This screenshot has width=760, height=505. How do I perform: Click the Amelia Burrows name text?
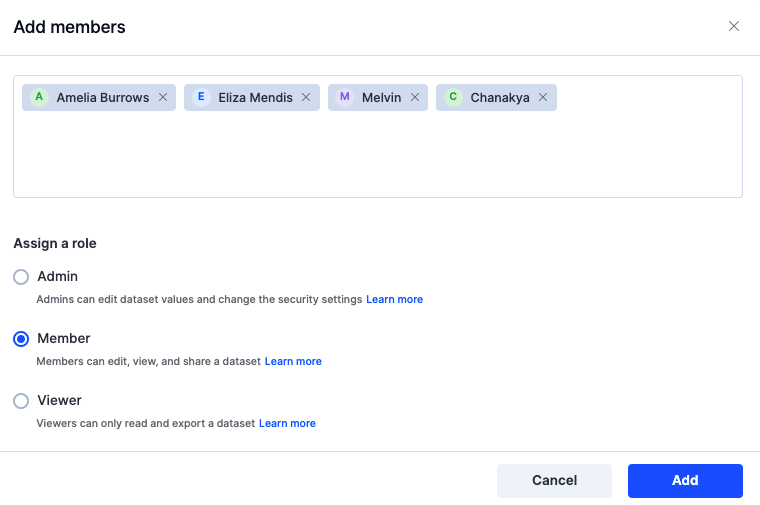103,97
